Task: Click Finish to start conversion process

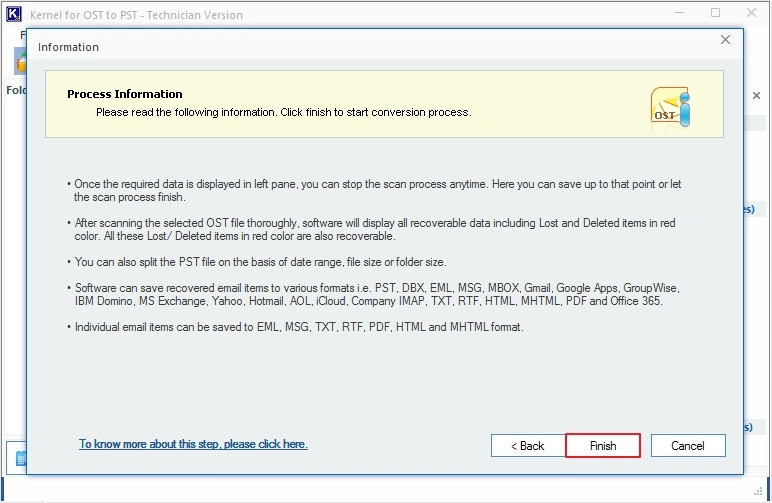Action: (x=603, y=445)
